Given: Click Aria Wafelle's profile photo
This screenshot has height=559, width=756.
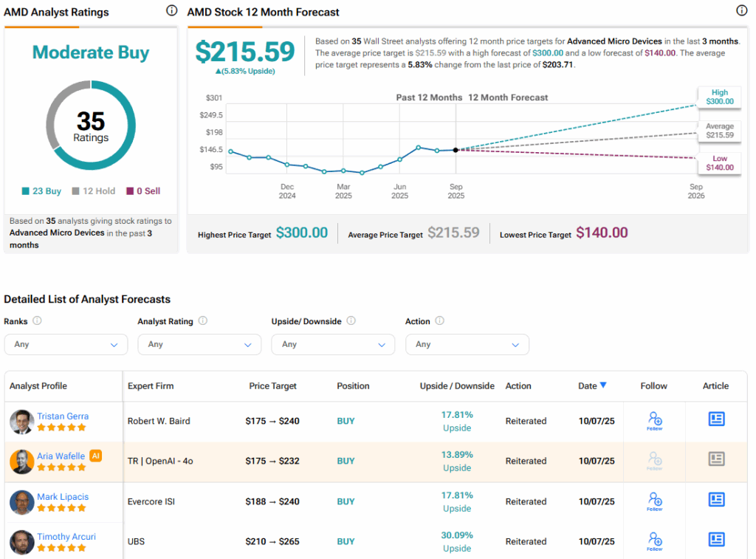Looking at the screenshot, I should (x=21, y=462).
